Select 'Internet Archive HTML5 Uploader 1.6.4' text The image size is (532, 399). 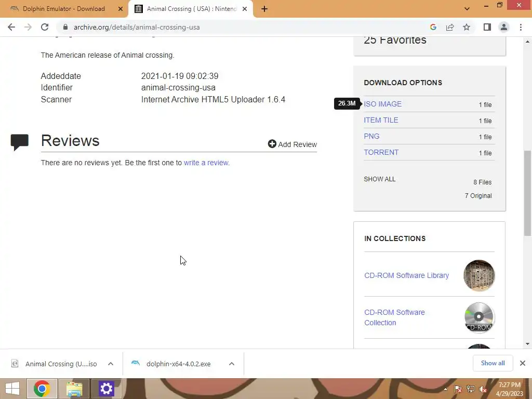[213, 99]
